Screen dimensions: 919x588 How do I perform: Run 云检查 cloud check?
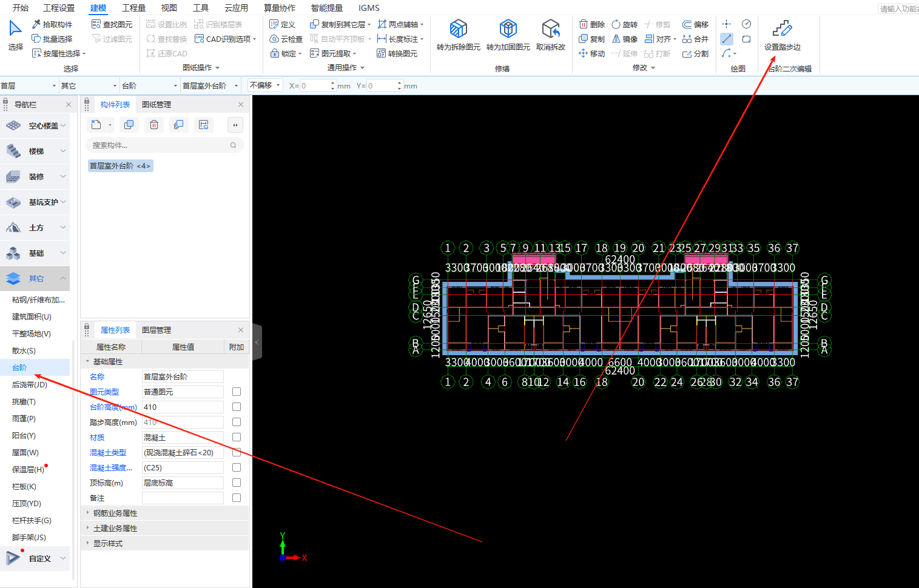286,39
